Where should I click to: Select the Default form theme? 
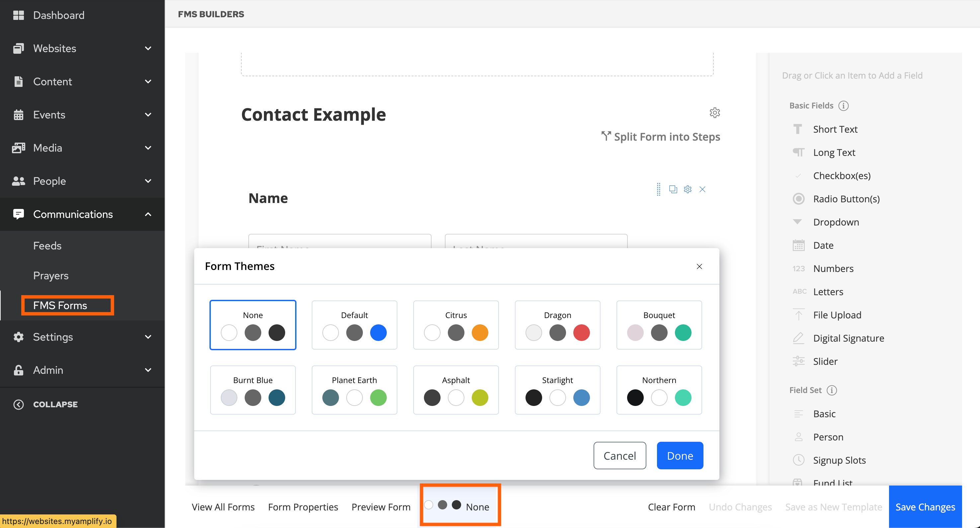click(x=354, y=325)
